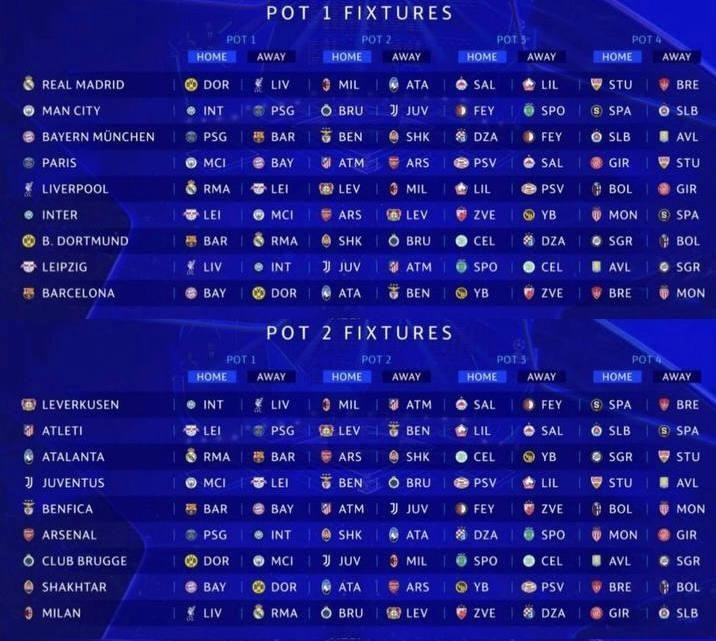Select the crest next to LEVERKUSEN row name
The width and height of the screenshot is (716, 641).
click(x=28, y=405)
